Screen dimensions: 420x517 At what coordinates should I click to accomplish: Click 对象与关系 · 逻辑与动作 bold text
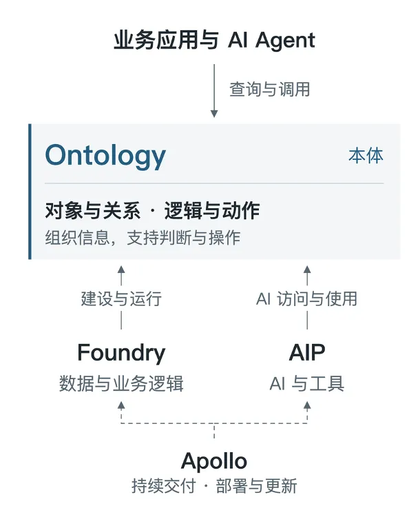click(152, 210)
